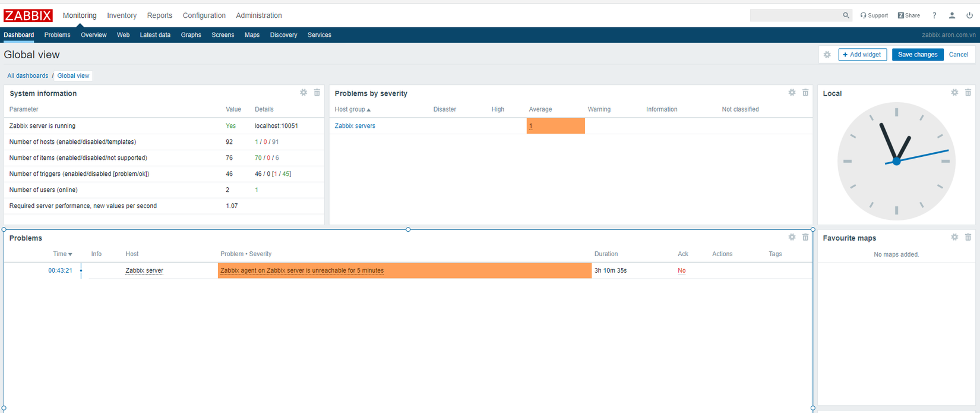
Task: Open the Zabbix agent unreachable problem
Action: [x=302, y=270]
